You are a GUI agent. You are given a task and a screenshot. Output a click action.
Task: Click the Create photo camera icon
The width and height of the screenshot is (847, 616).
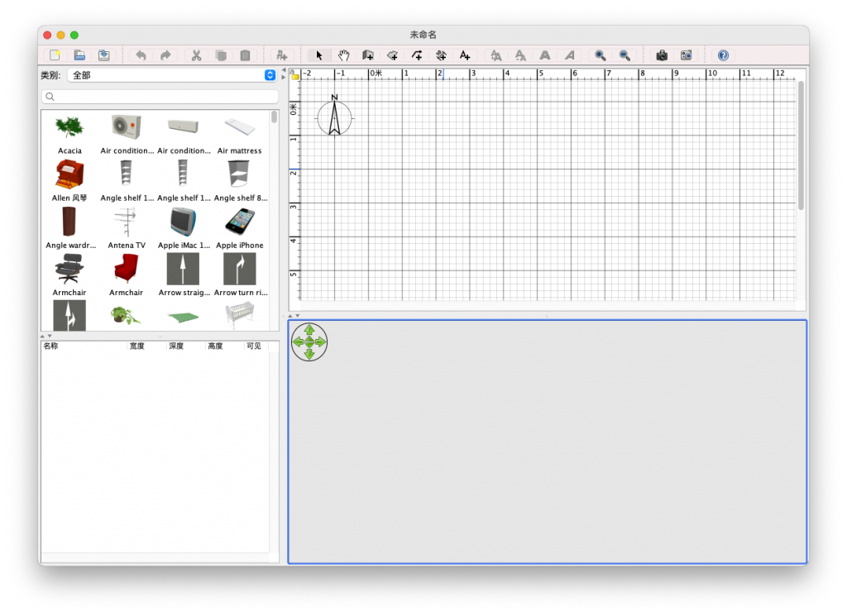coord(662,55)
